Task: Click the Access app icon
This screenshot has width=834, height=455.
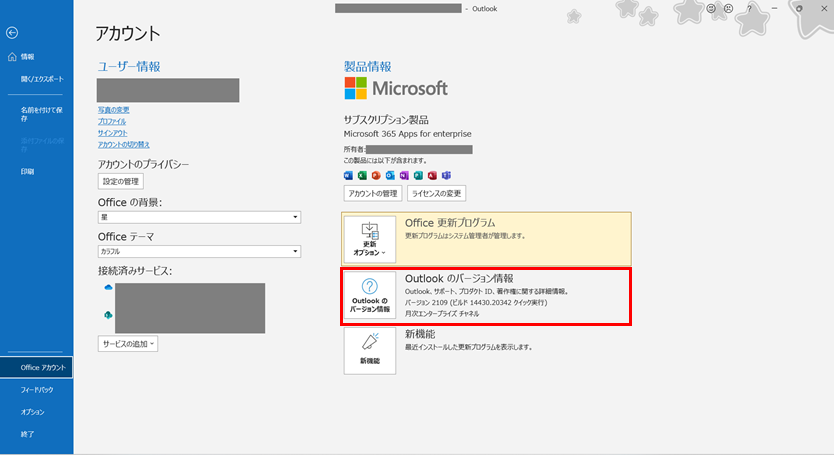Action: 432,175
